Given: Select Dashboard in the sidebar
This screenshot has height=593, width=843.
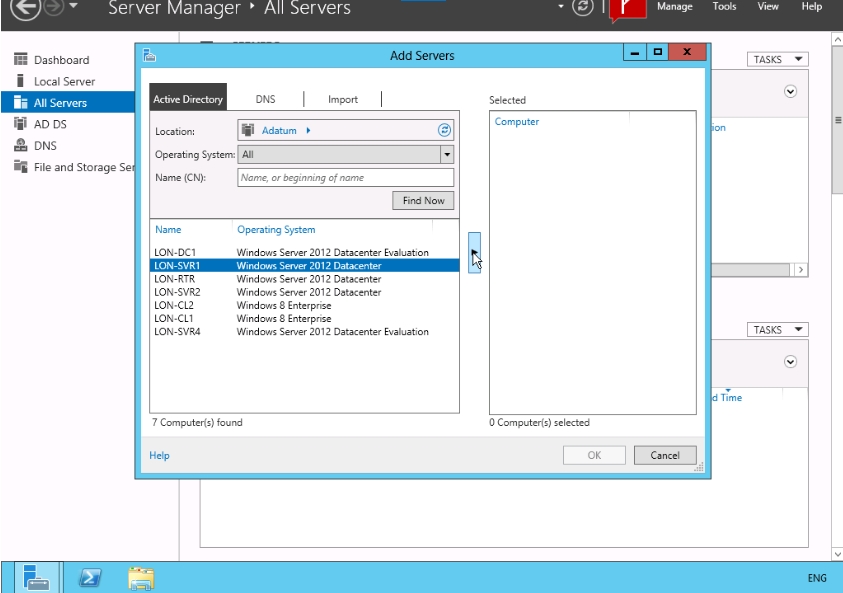Looking at the screenshot, I should pyautogui.click(x=61, y=60).
